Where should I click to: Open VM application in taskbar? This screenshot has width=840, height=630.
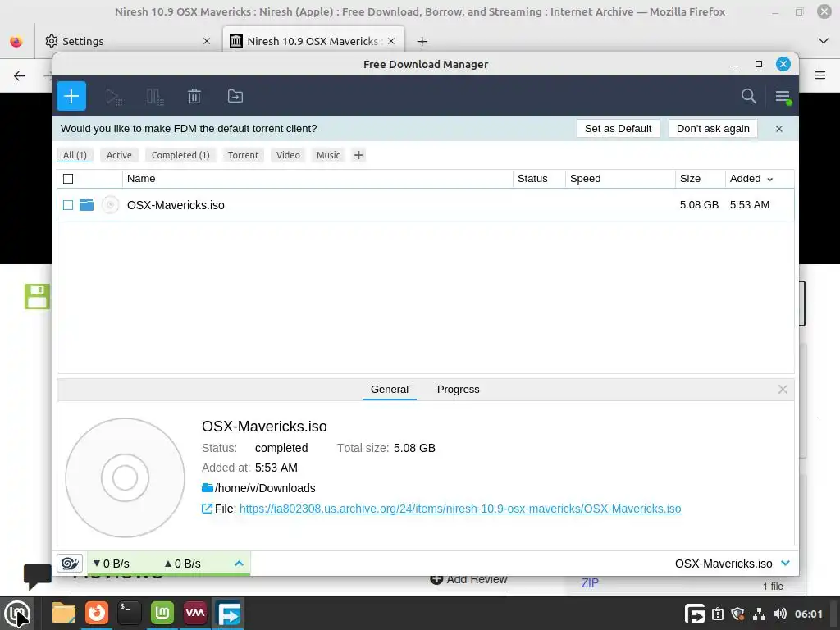(x=195, y=613)
